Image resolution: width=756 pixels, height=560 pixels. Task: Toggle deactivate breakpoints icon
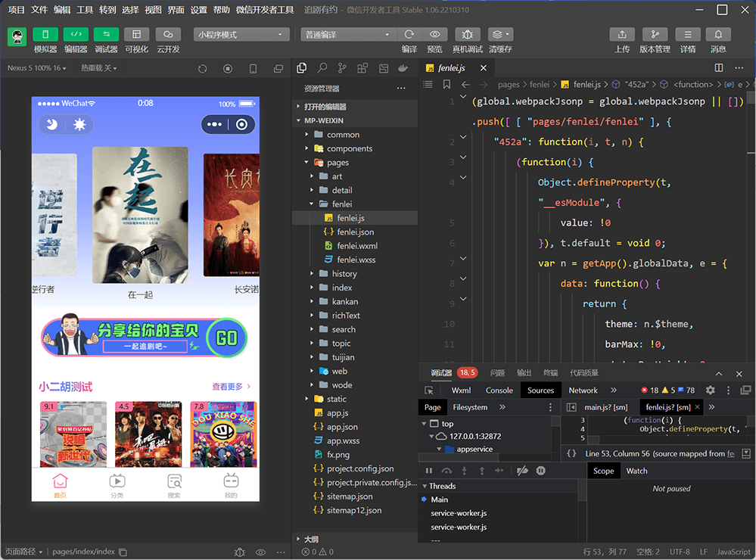[522, 471]
